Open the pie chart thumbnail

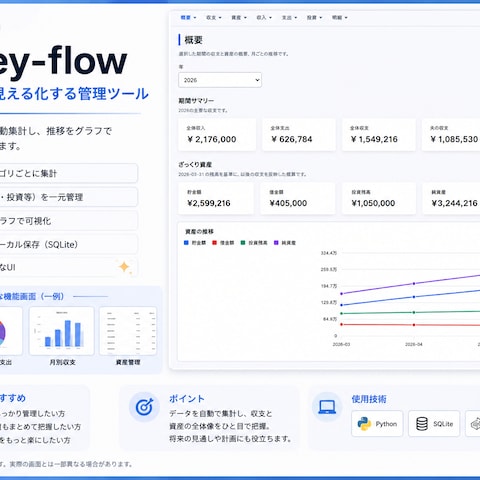click(11, 331)
